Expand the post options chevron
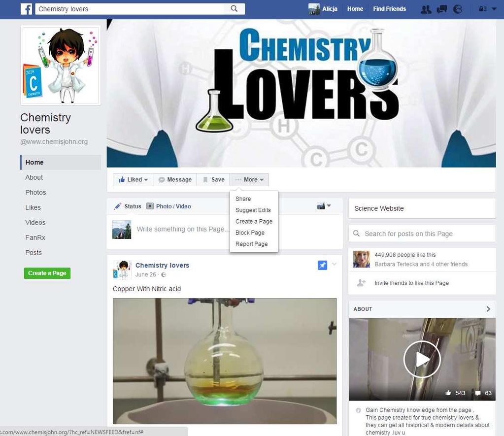 [335, 264]
